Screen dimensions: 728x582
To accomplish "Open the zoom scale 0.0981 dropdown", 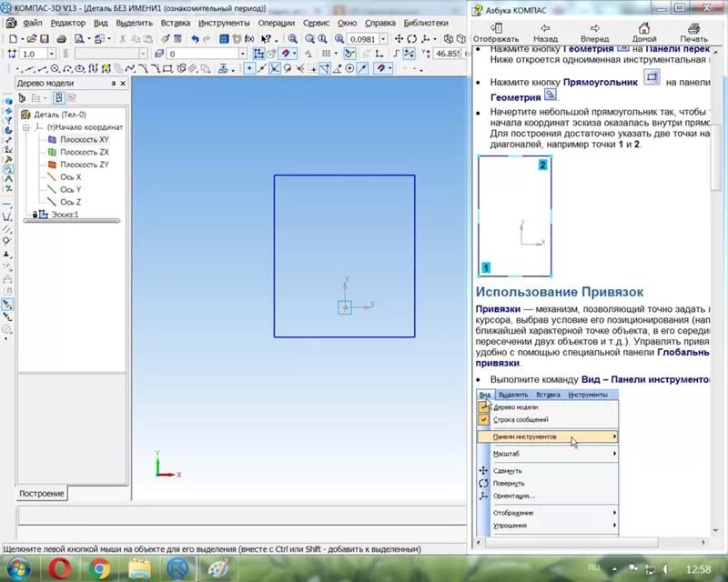I will [383, 39].
